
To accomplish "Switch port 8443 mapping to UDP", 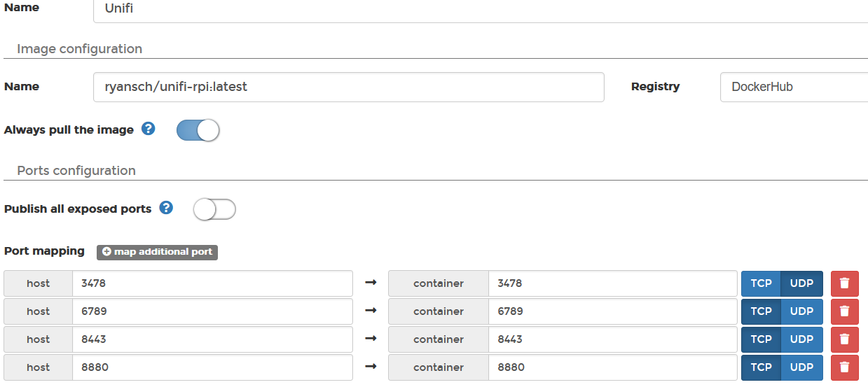I will click(802, 339).
